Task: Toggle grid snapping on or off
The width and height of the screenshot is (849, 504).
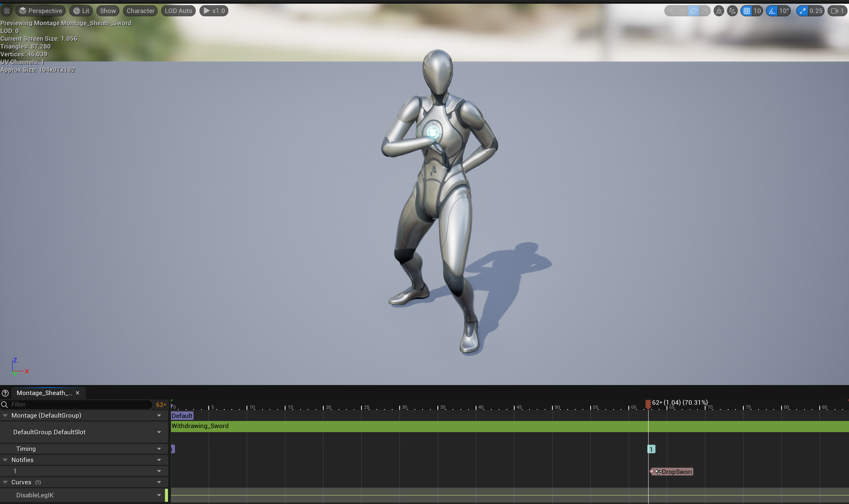Action: 747,11
